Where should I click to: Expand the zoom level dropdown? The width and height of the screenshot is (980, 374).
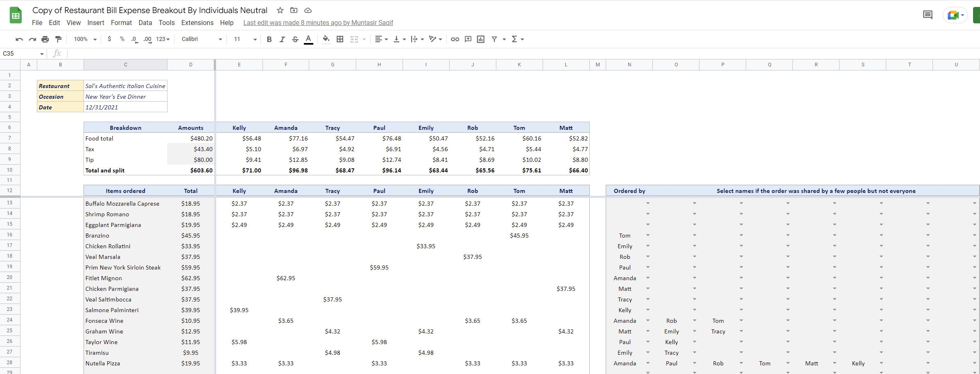tap(95, 39)
